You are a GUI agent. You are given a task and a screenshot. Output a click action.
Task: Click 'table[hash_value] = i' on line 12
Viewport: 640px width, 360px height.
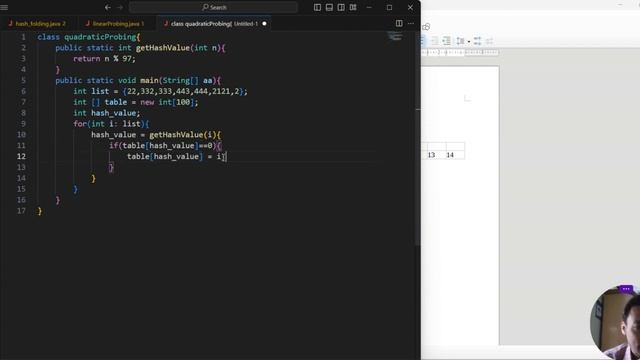[x=174, y=156]
